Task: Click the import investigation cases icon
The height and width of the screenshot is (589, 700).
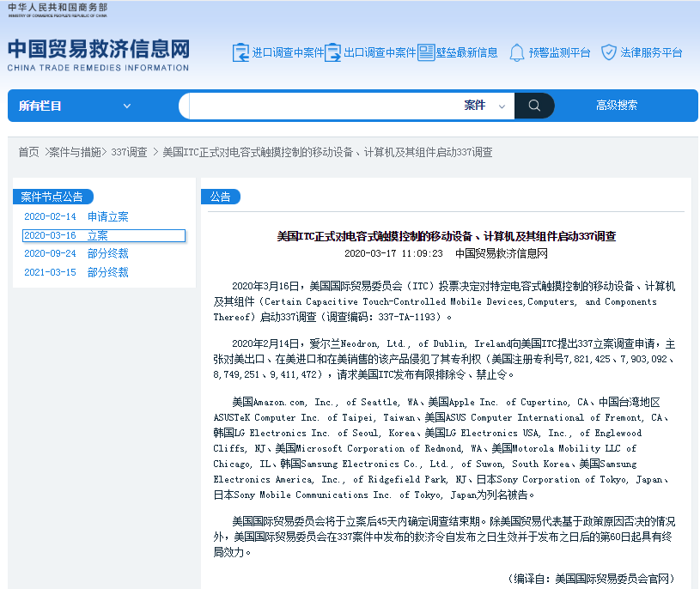Action: [x=240, y=52]
